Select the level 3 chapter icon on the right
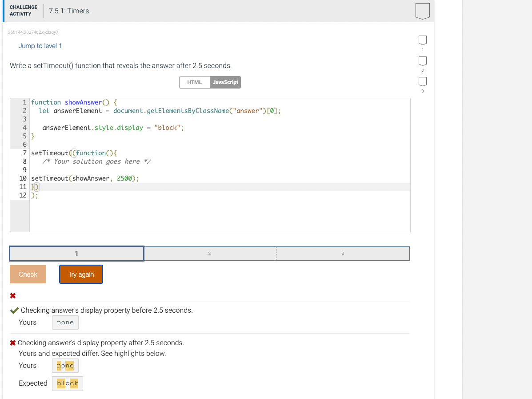Viewport: 532px width, 399px height. (x=422, y=81)
